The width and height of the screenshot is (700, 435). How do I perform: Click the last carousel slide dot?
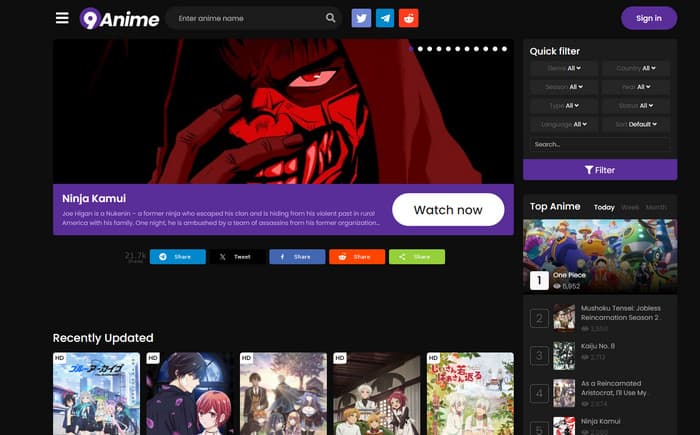[504, 49]
